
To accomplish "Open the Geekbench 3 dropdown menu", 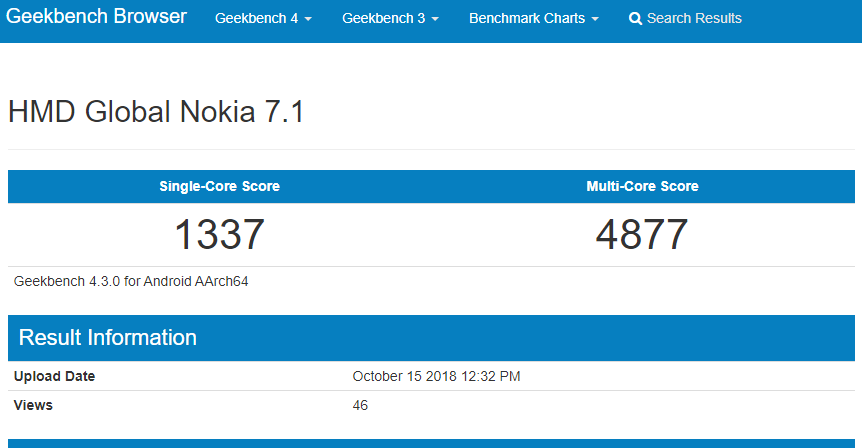I will click(x=390, y=18).
